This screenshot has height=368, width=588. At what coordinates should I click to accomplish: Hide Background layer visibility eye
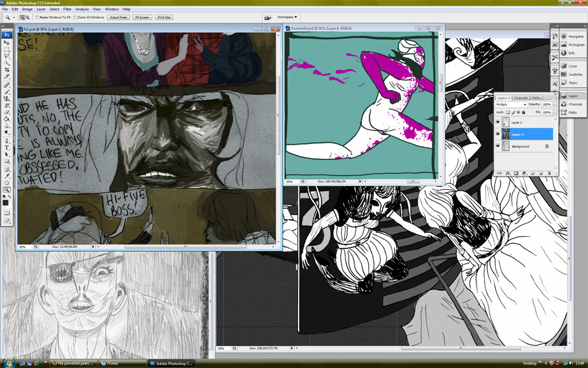[x=498, y=146]
